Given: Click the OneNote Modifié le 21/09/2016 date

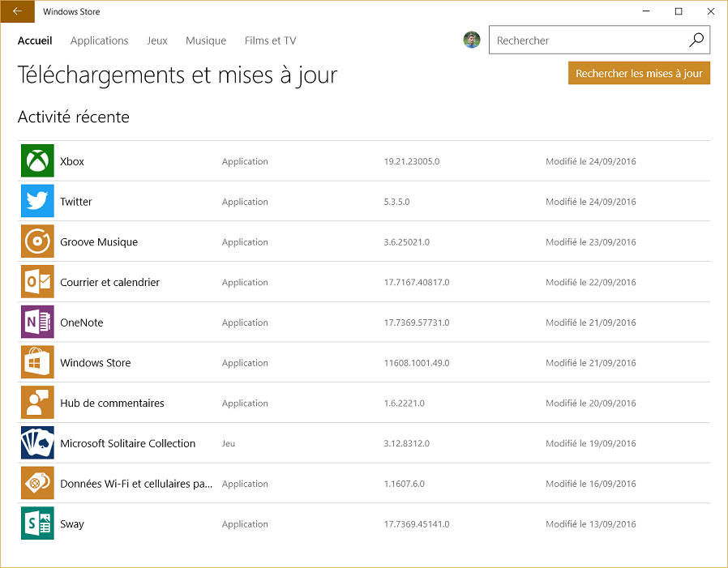Looking at the screenshot, I should coord(590,322).
